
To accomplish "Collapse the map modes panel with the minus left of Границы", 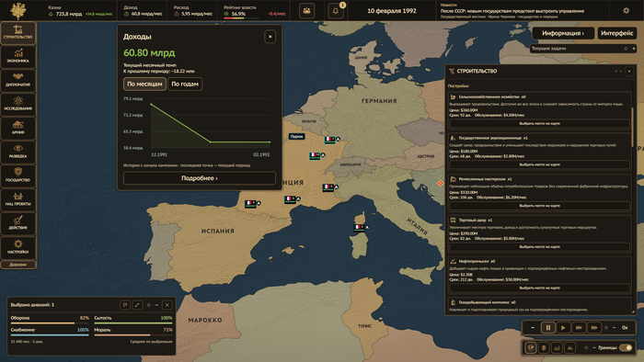I will click(x=594, y=347).
